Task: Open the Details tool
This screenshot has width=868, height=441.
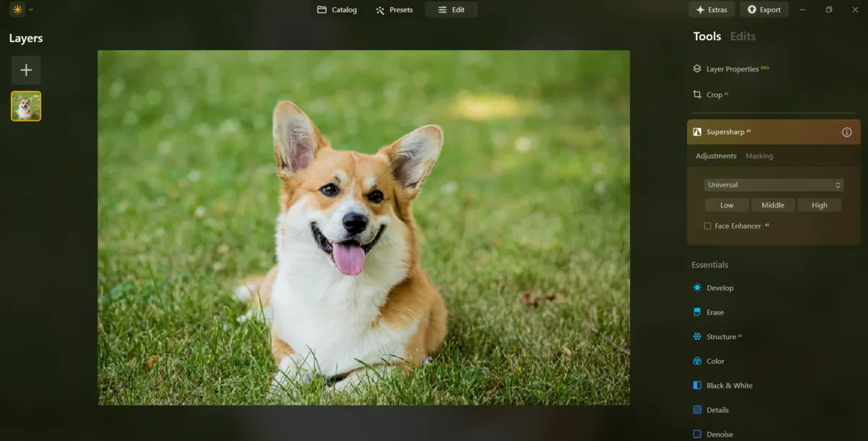Action: (x=718, y=410)
